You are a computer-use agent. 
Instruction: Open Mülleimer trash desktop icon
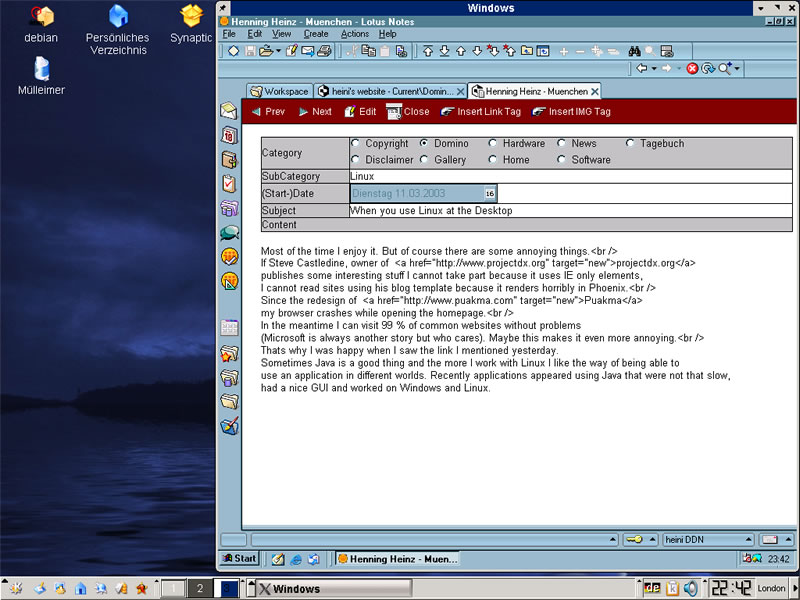(41, 76)
